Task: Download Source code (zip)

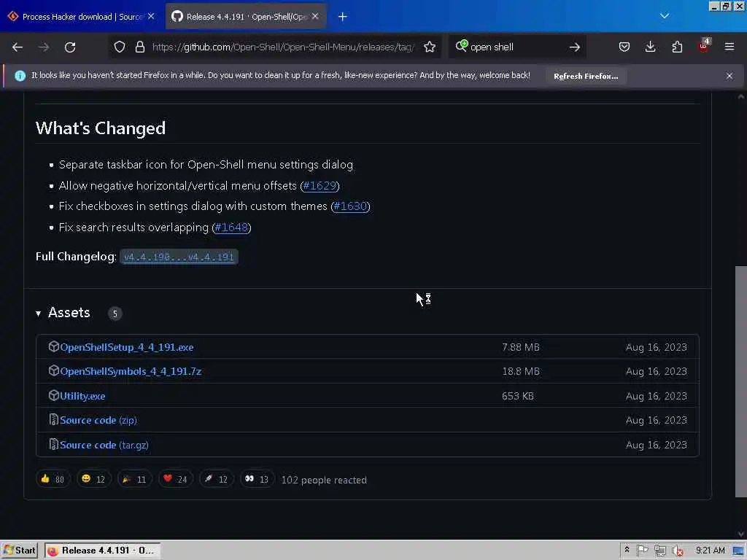Action: click(x=98, y=420)
